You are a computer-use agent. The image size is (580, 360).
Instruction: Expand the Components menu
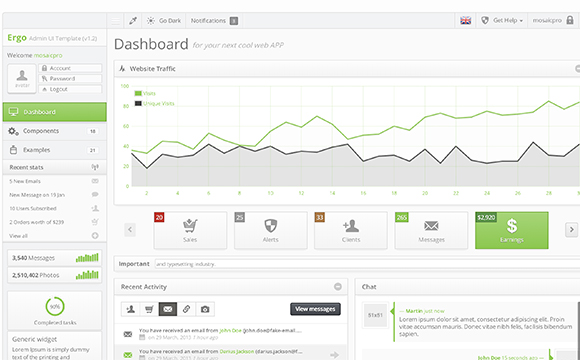pos(54,131)
